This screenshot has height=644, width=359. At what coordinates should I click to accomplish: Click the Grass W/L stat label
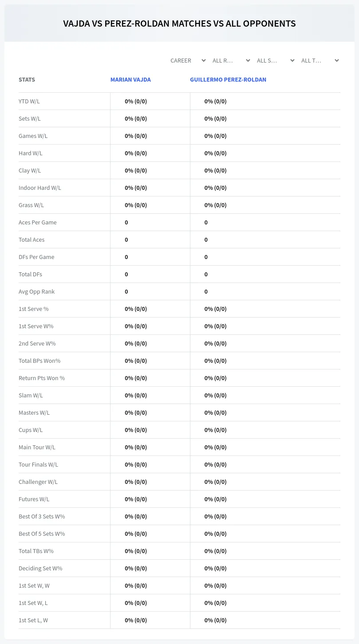31,205
